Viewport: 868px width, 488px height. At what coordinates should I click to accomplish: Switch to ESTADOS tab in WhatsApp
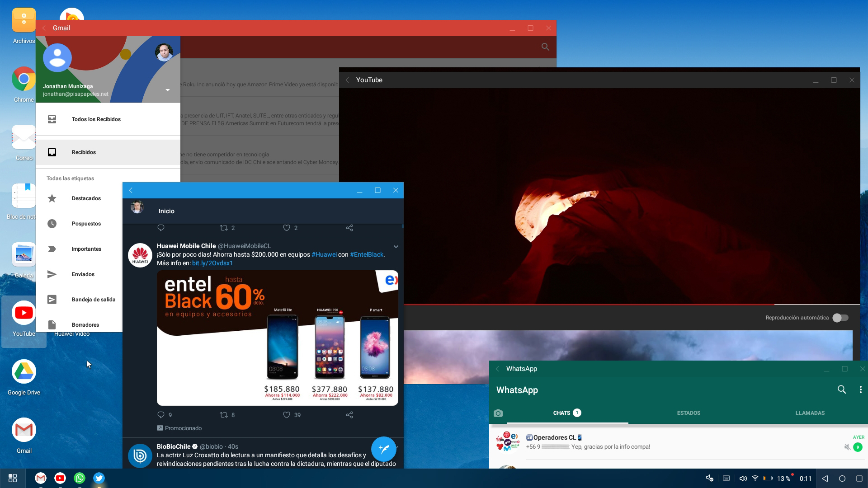coord(689,413)
